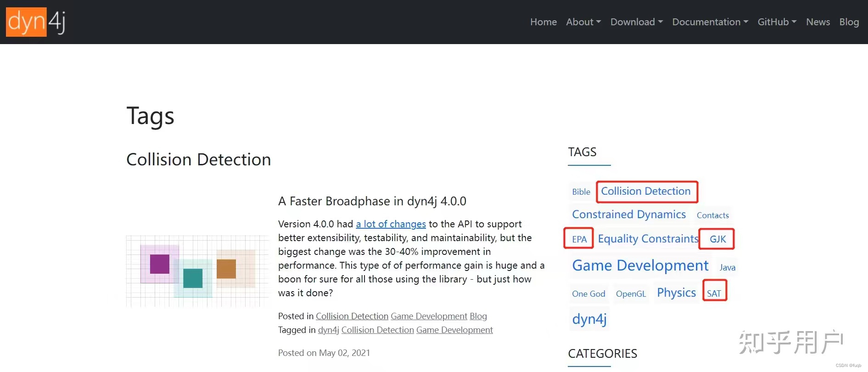
Task: Open the Blog page
Action: 849,22
